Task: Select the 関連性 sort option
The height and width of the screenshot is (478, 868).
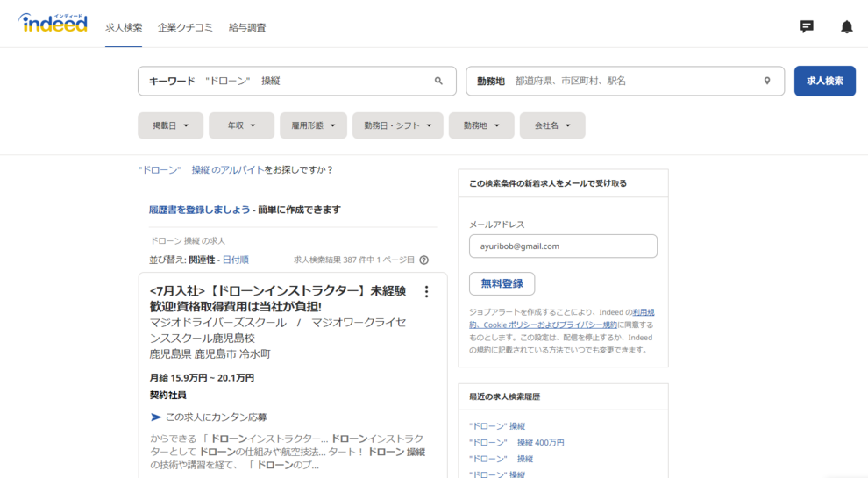Action: (202, 260)
